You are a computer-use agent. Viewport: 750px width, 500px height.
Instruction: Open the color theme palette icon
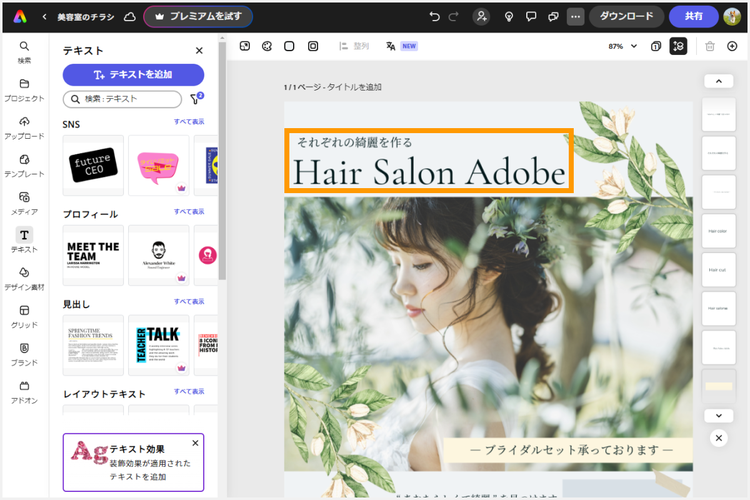click(x=267, y=46)
